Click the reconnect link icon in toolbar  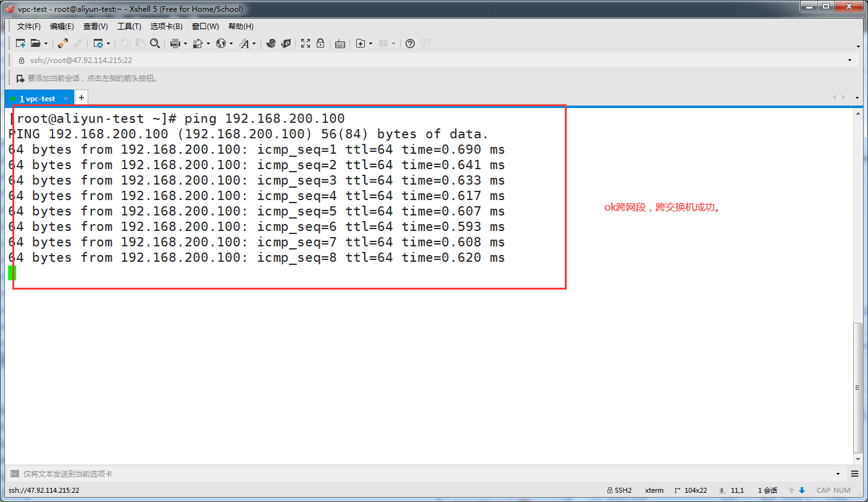point(63,43)
